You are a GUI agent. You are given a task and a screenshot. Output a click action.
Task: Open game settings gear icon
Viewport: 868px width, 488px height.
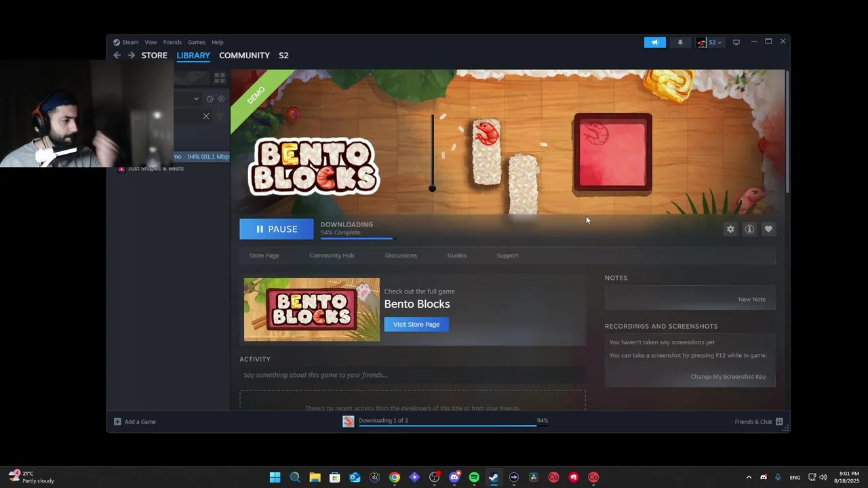pos(730,229)
